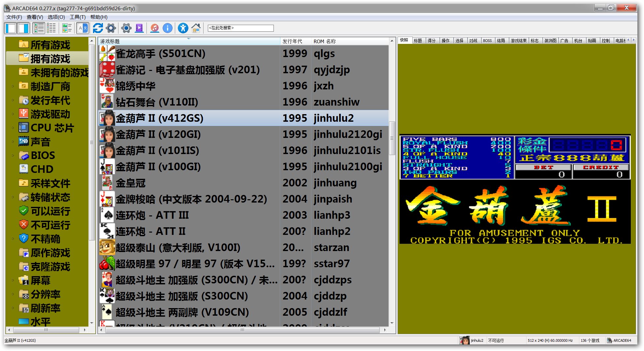
Task: Click the 超级泰山 game icon
Action: (x=107, y=247)
